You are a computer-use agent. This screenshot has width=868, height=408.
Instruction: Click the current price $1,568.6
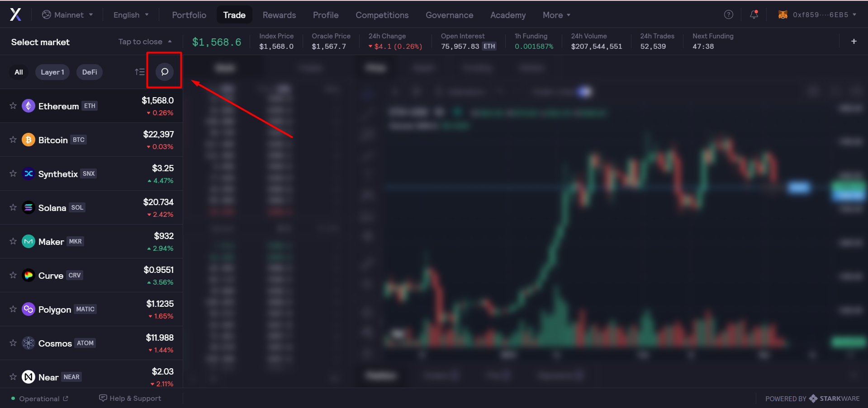tap(217, 42)
